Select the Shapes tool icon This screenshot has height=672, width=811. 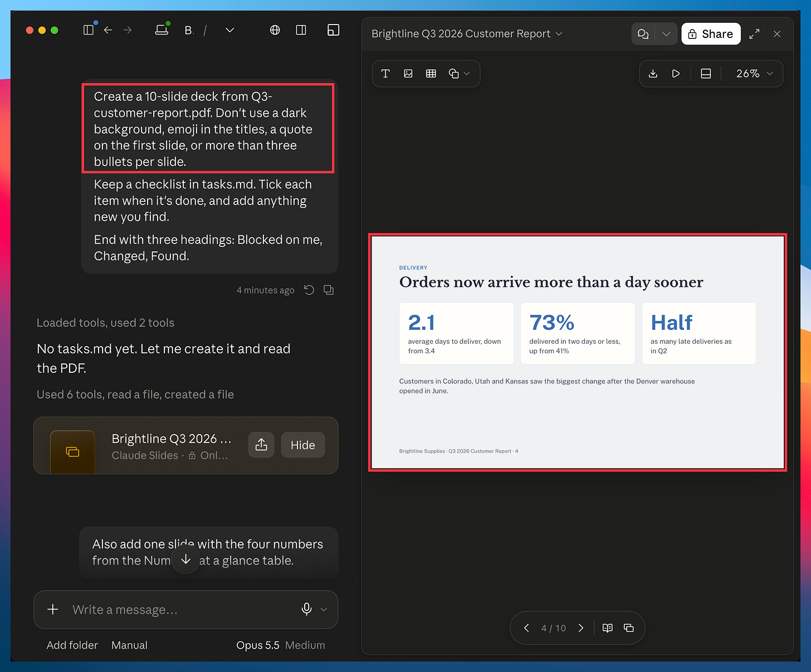[x=453, y=74]
